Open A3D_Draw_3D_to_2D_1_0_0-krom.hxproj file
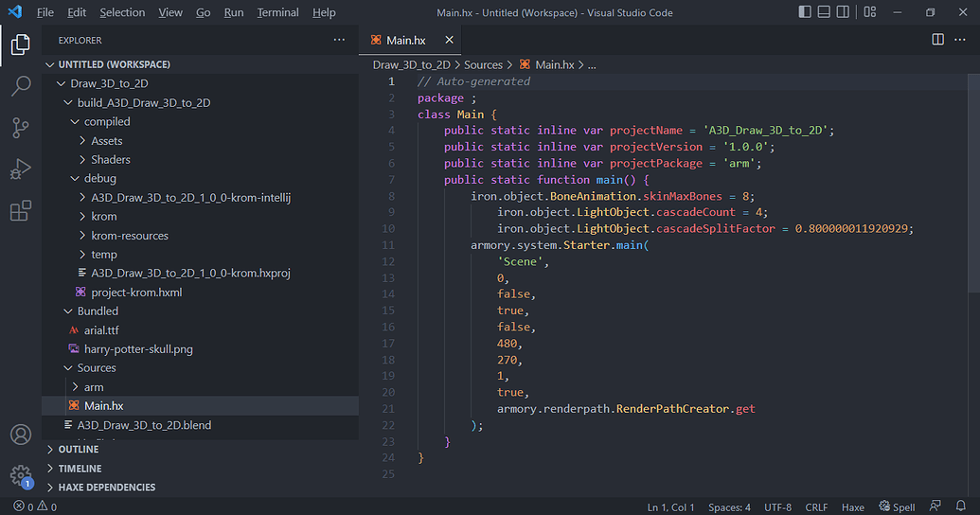This screenshot has height=515, width=980. click(200, 274)
